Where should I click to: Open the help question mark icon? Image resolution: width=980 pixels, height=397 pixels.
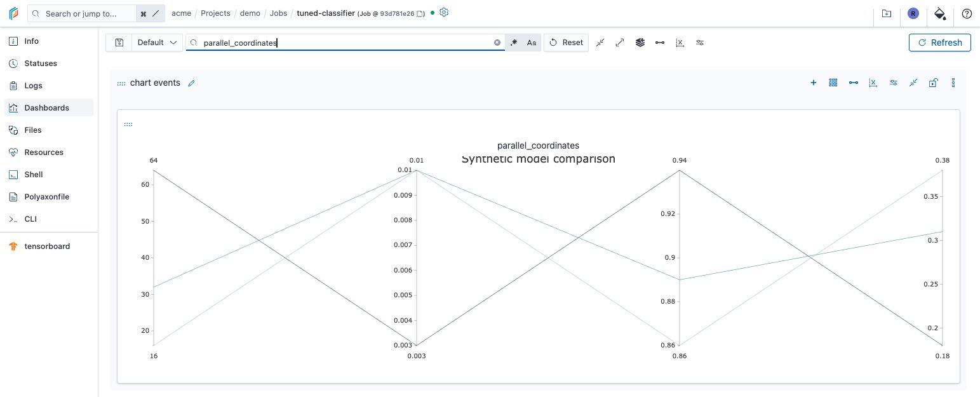[x=967, y=13]
